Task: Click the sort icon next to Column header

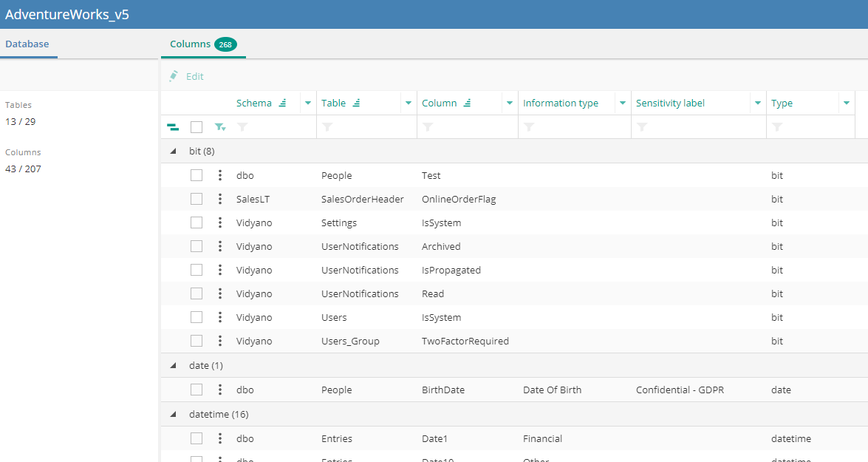Action: [467, 103]
